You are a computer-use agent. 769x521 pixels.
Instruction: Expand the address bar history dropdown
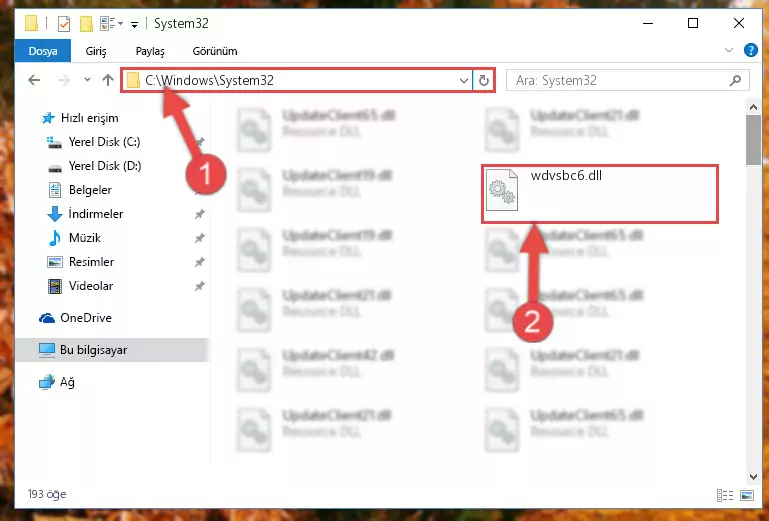[463, 80]
